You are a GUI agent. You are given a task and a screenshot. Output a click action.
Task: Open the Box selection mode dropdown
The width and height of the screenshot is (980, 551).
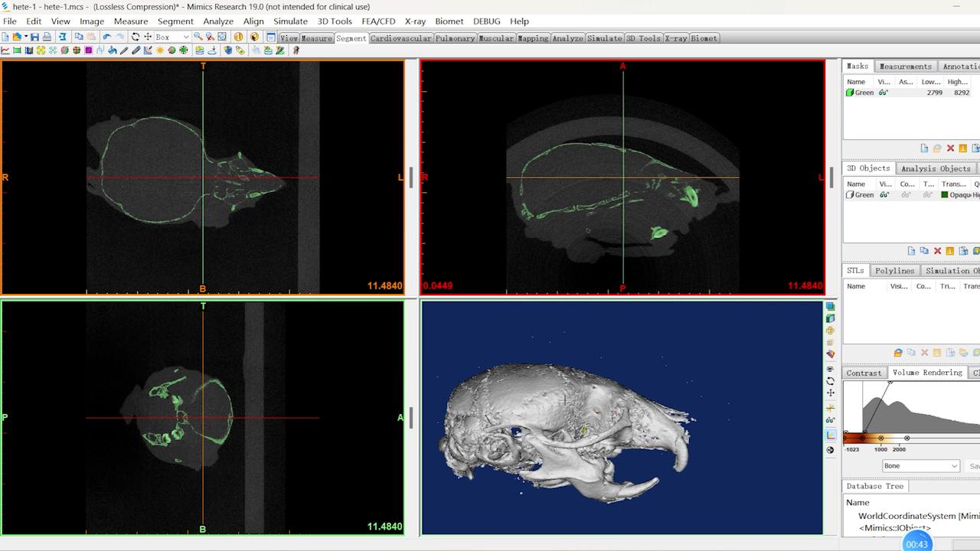(x=186, y=37)
